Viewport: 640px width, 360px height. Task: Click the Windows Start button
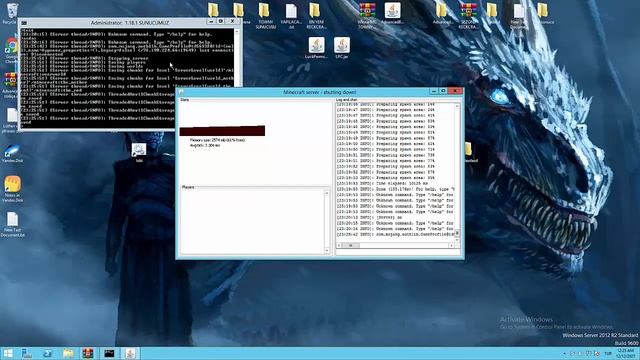click(x=8, y=353)
